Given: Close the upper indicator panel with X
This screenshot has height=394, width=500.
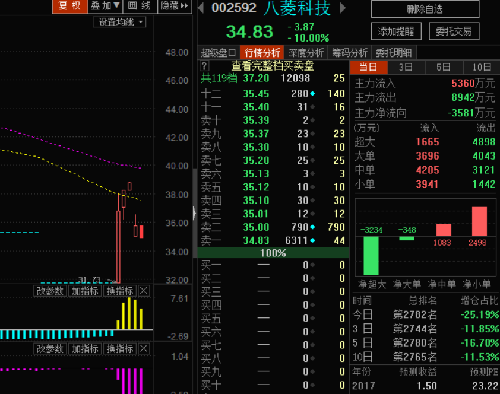Looking at the screenshot, I should (144, 291).
